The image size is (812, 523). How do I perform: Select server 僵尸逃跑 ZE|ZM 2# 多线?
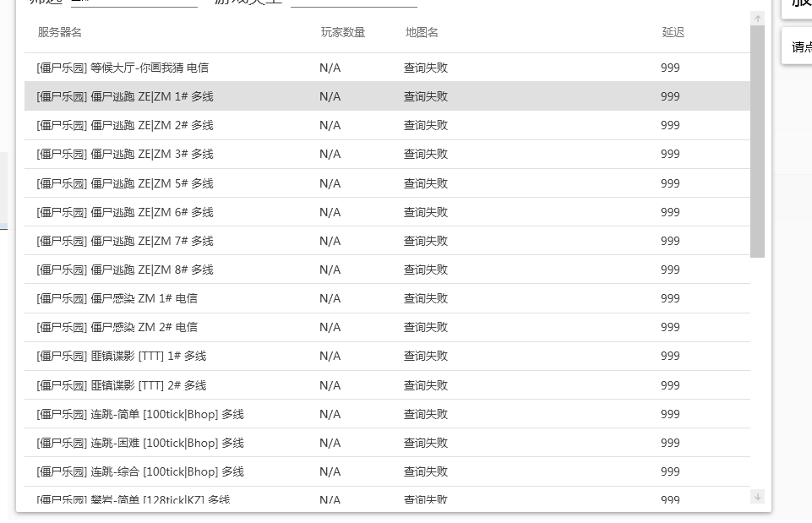click(x=125, y=125)
